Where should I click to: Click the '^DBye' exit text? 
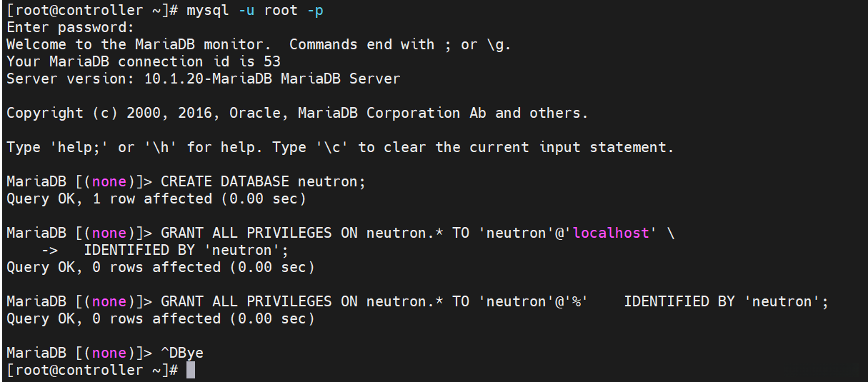pos(187,353)
